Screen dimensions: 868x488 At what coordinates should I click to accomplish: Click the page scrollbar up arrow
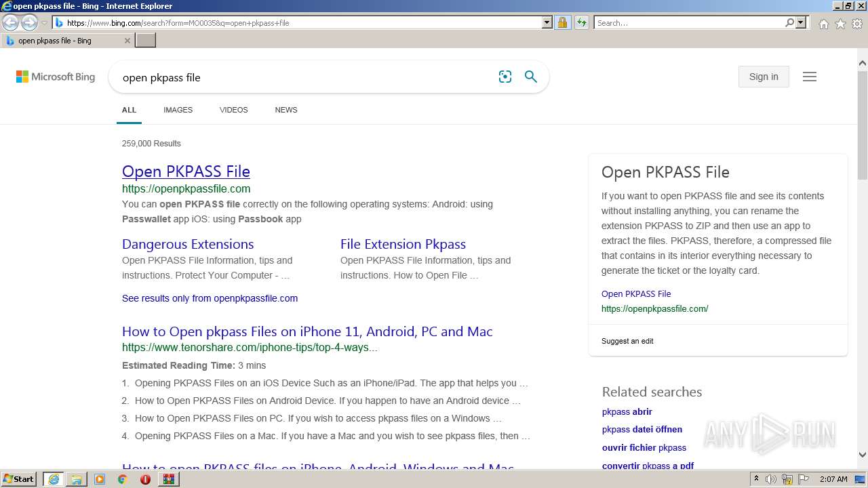863,64
